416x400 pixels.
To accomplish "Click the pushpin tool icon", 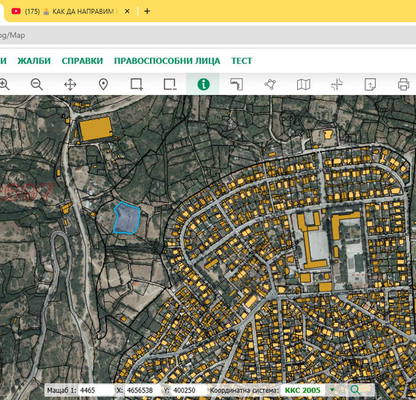I will click(x=270, y=84).
